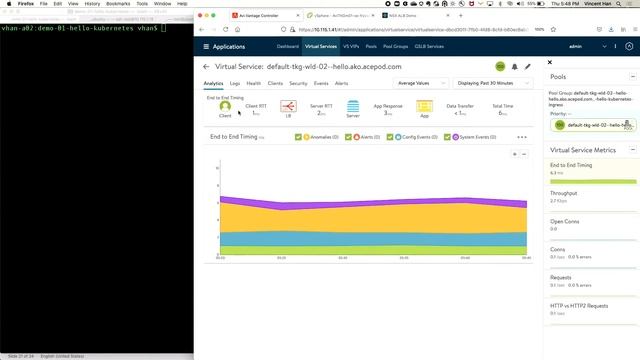Open the Dashboard nav item
The height and width of the screenshot is (360, 640).
coord(287,47)
